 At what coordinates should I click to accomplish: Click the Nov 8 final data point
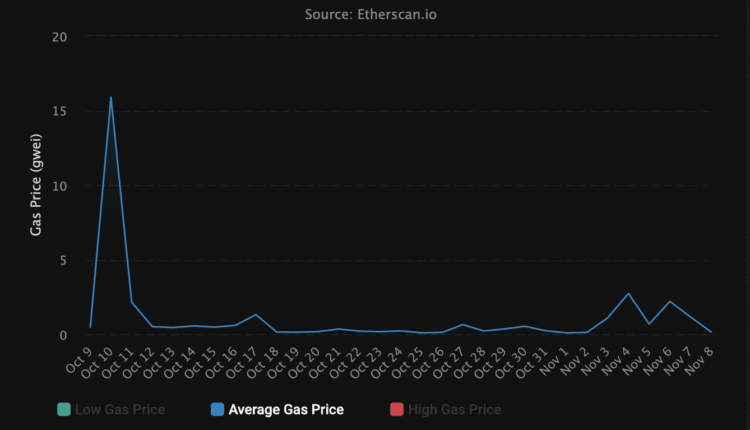711,332
